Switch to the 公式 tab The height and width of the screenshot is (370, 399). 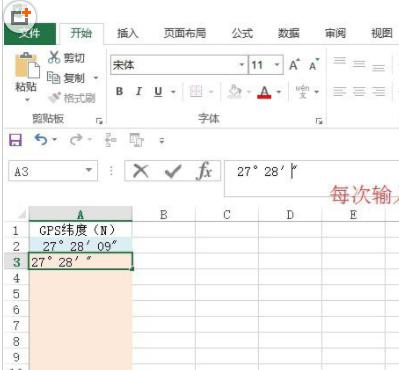click(x=242, y=33)
